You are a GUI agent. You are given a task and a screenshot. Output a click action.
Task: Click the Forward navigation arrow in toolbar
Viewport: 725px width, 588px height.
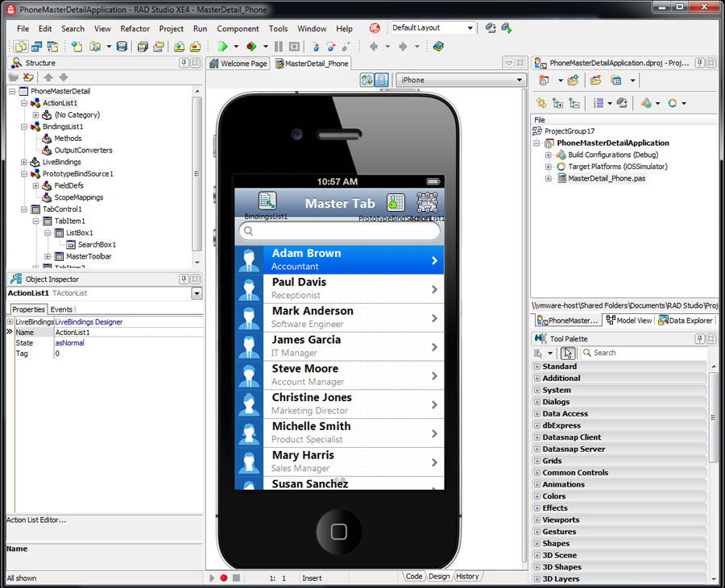pos(403,46)
